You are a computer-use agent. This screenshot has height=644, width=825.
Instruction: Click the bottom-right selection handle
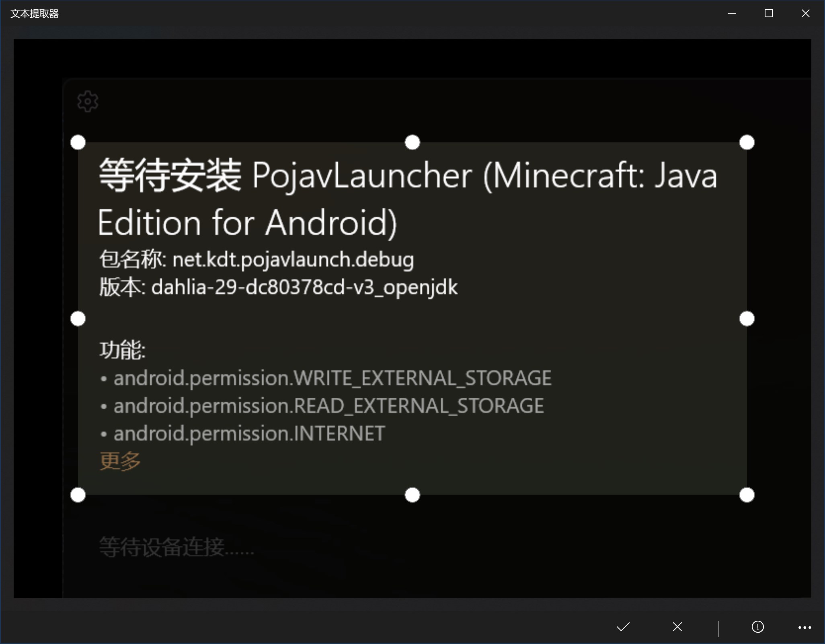(747, 495)
